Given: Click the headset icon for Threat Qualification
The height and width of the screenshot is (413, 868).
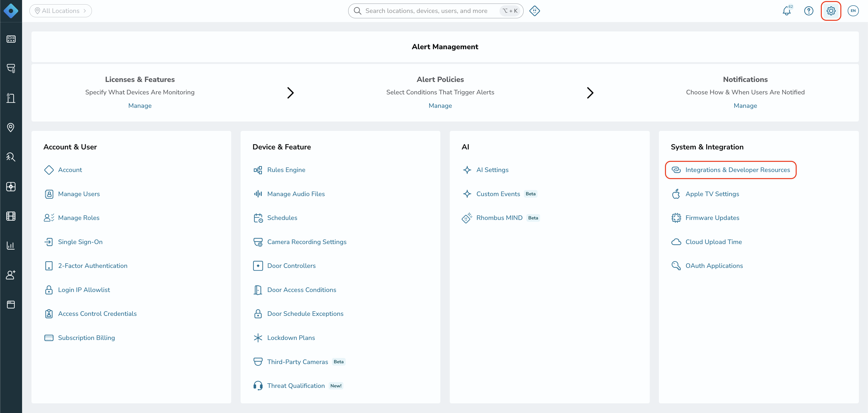Looking at the screenshot, I should 258,386.
